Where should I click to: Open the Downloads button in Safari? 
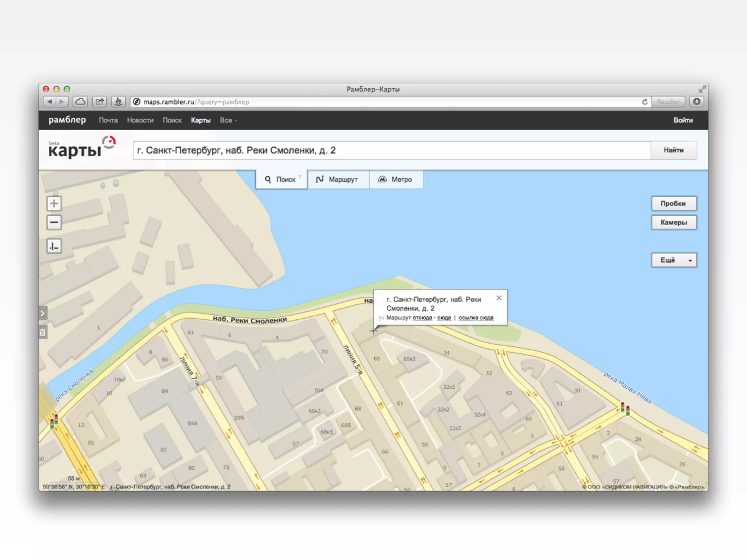697,102
